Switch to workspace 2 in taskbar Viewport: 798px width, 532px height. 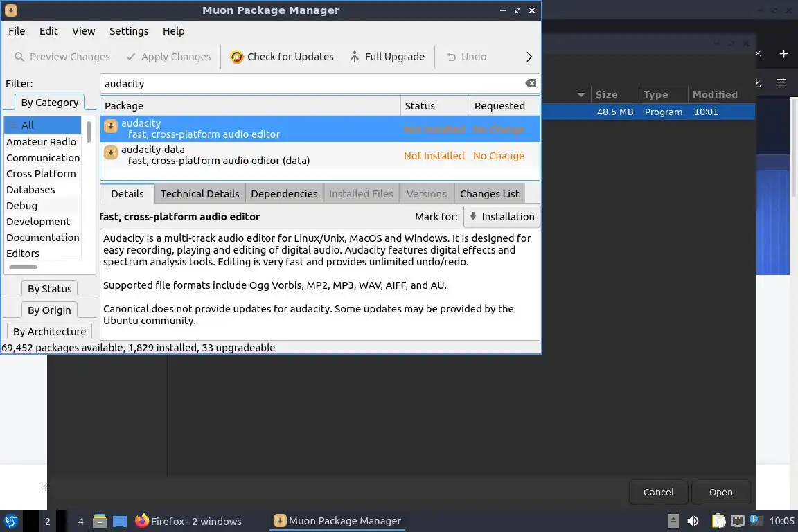(x=47, y=522)
